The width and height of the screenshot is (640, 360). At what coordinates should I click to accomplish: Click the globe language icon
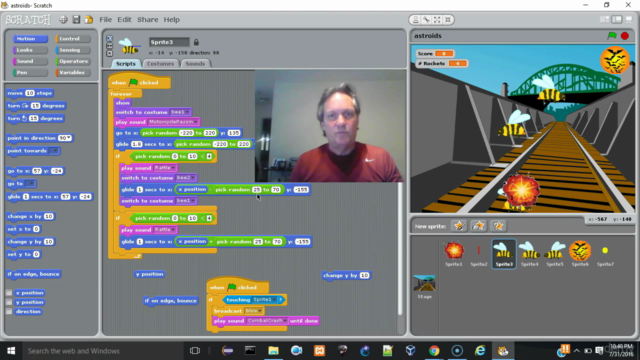[63, 20]
